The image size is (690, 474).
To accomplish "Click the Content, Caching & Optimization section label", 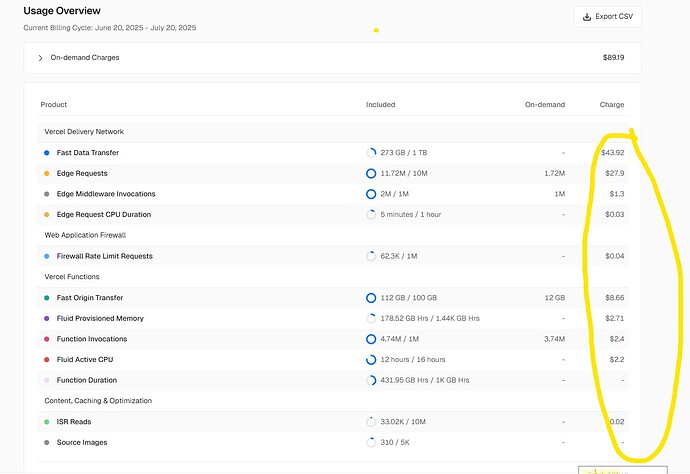I will point(98,401).
